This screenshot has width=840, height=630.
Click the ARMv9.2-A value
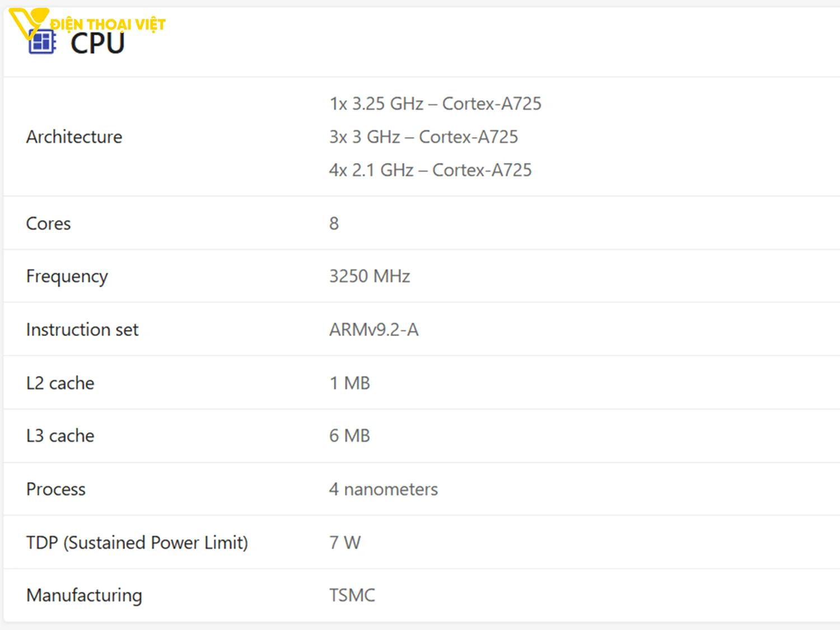[374, 330]
